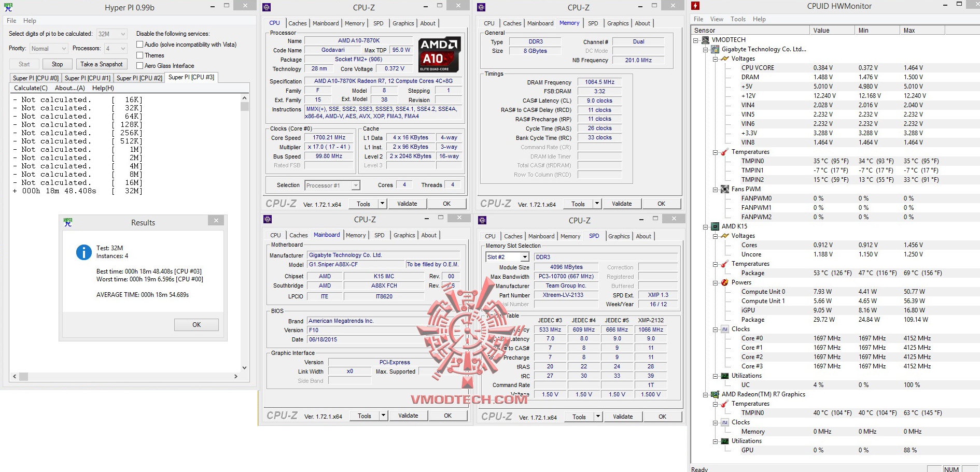Viewport: 980px width, 472px height.
Task: Collapse the VMODTECH root tree node
Action: pyautogui.click(x=696, y=40)
